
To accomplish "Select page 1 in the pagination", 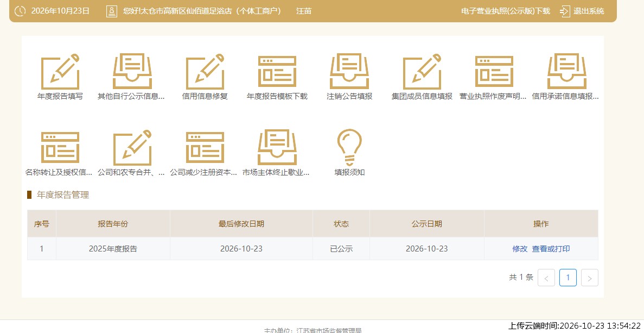I will (568, 278).
